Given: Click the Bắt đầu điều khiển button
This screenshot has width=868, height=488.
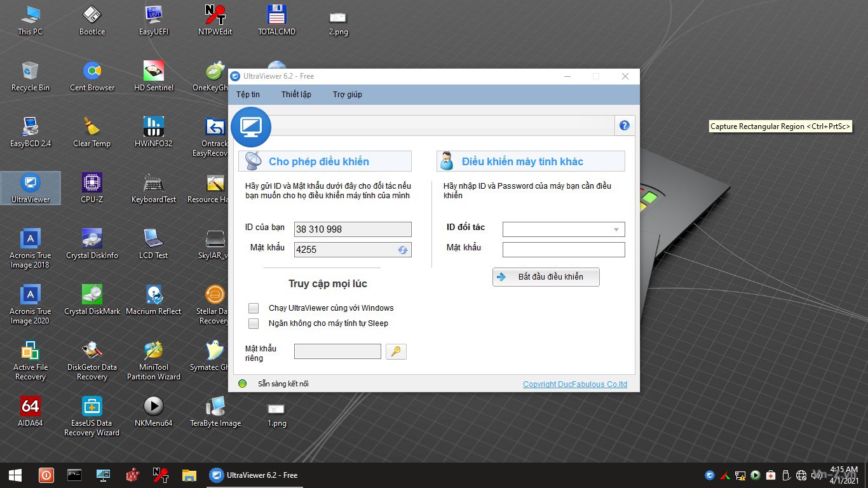Looking at the screenshot, I should pyautogui.click(x=546, y=277).
